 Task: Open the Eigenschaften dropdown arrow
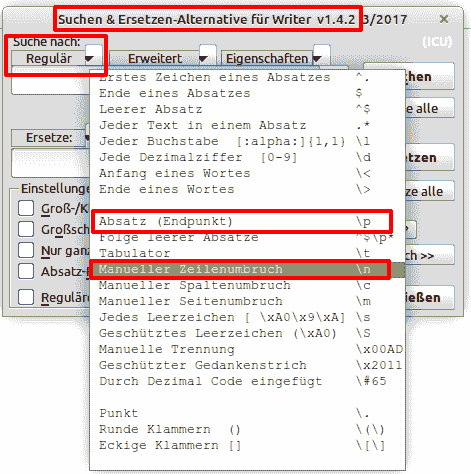318,58
